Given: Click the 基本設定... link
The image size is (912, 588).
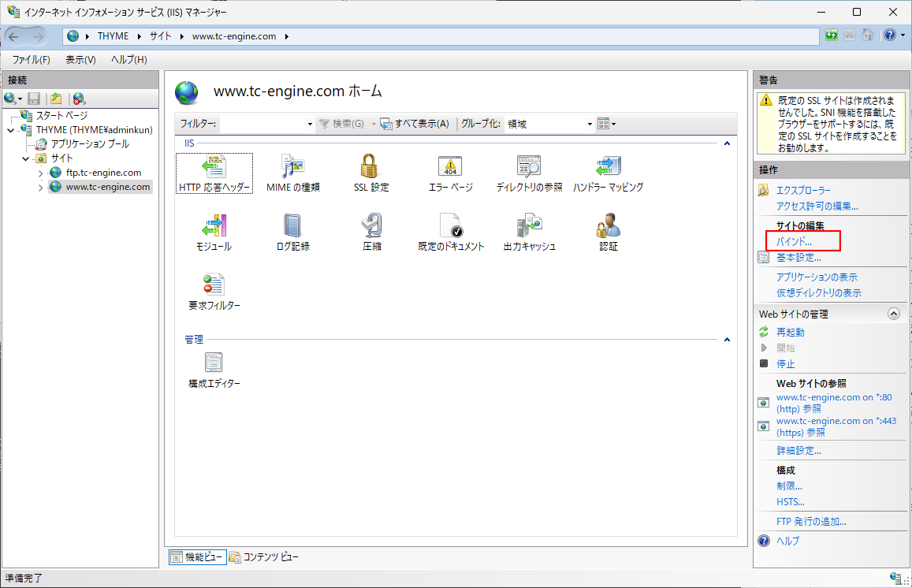Looking at the screenshot, I should click(x=798, y=258).
